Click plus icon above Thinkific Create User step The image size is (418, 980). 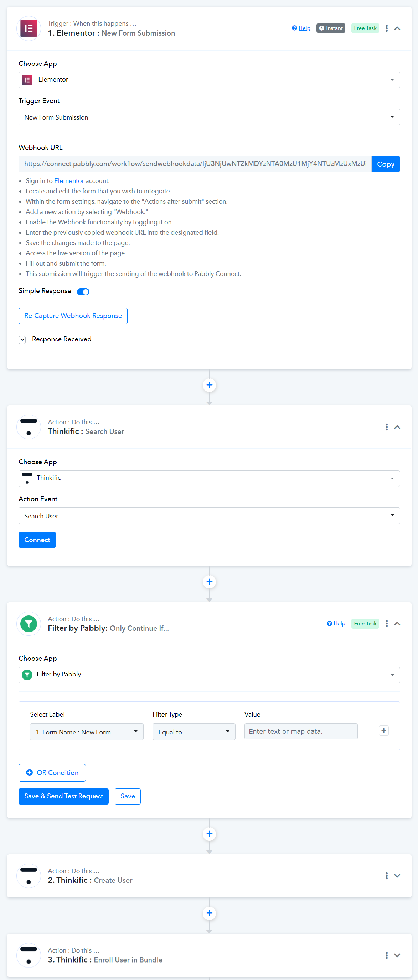[x=209, y=834]
